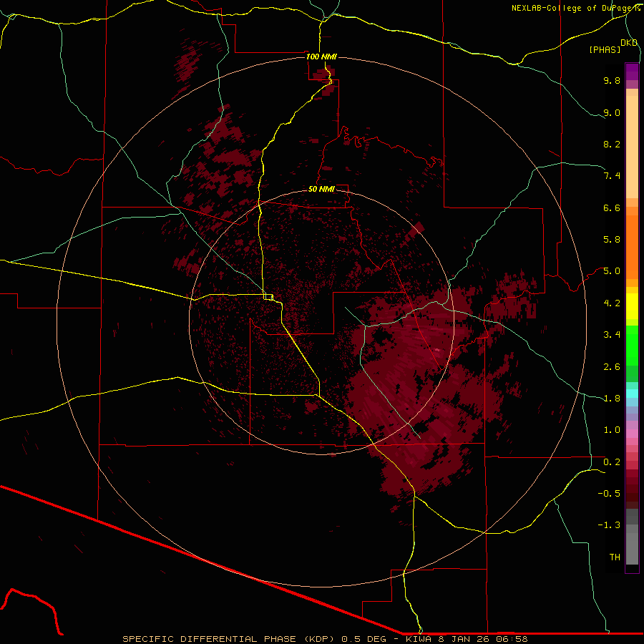Click the 5.0 value on the color scale

(612, 271)
